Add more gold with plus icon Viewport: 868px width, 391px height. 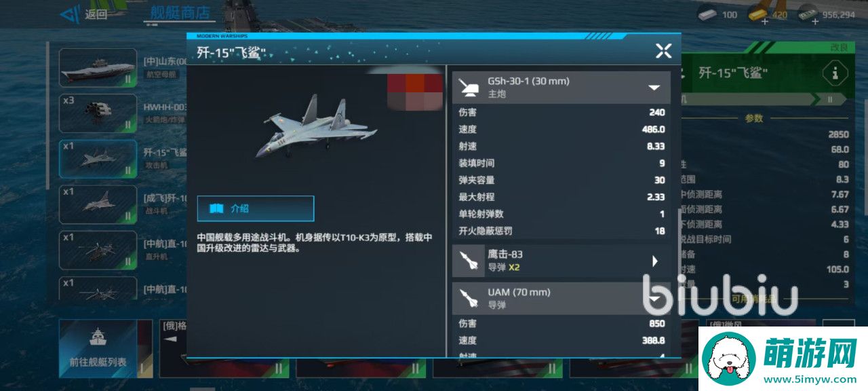pos(766,21)
